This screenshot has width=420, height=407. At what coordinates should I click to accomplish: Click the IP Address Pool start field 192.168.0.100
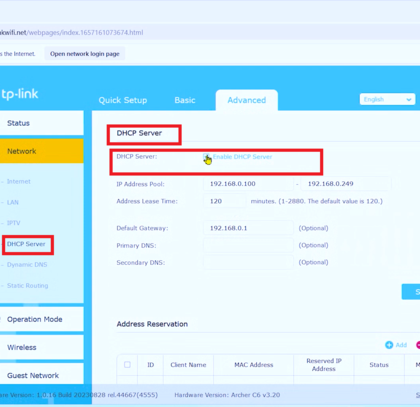pos(248,184)
